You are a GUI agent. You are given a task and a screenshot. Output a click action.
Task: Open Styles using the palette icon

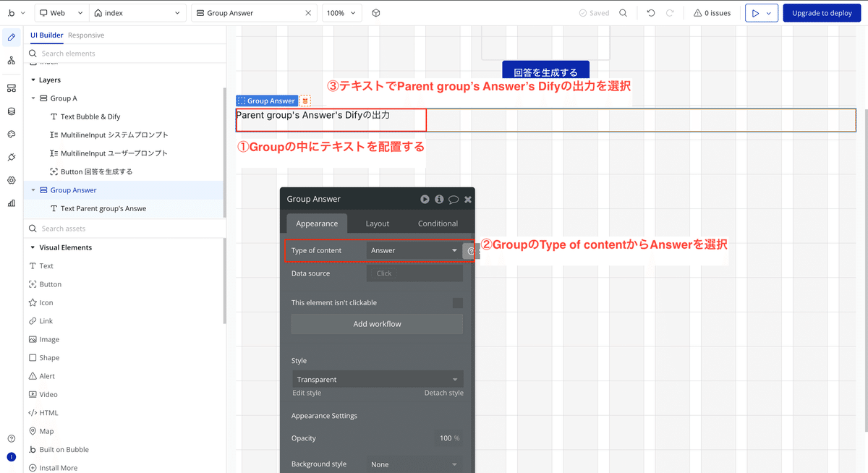coord(11,134)
